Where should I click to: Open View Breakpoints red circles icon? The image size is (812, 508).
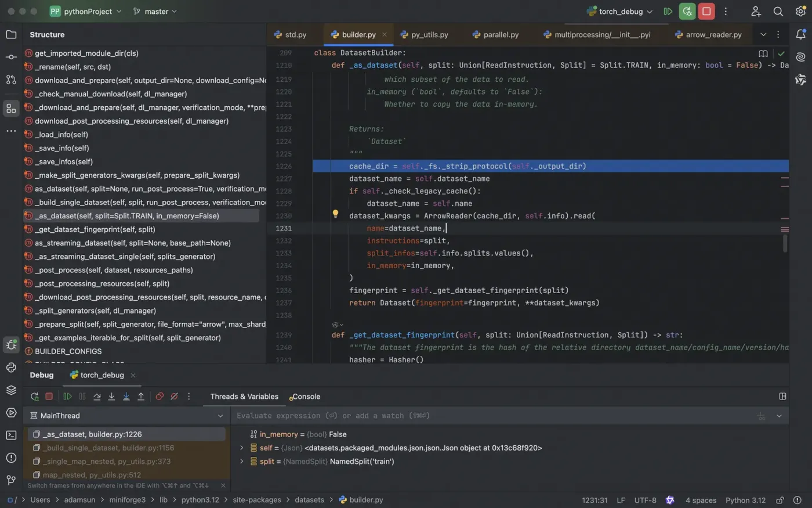pyautogui.click(x=159, y=397)
